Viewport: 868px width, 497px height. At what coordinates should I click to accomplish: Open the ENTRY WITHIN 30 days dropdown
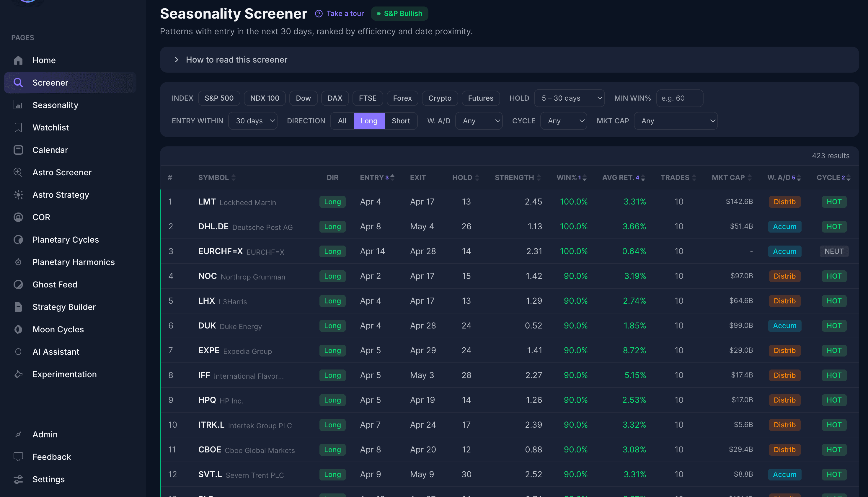tap(253, 121)
